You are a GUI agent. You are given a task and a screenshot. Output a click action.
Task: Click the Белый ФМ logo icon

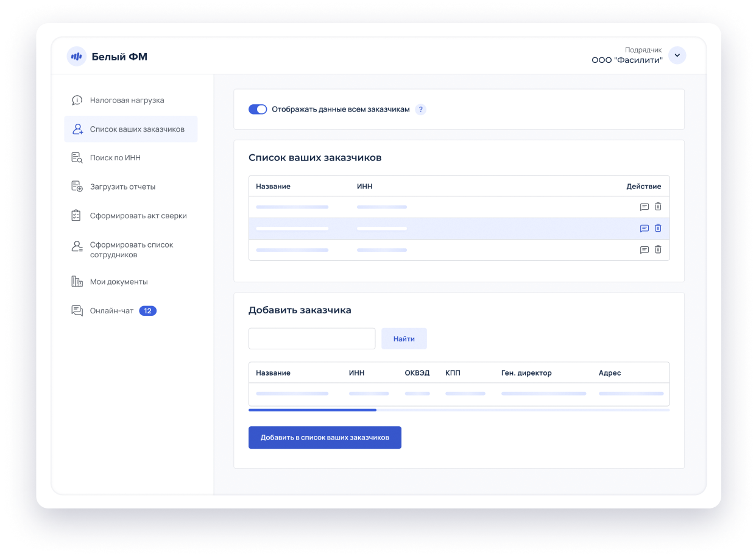click(x=76, y=56)
